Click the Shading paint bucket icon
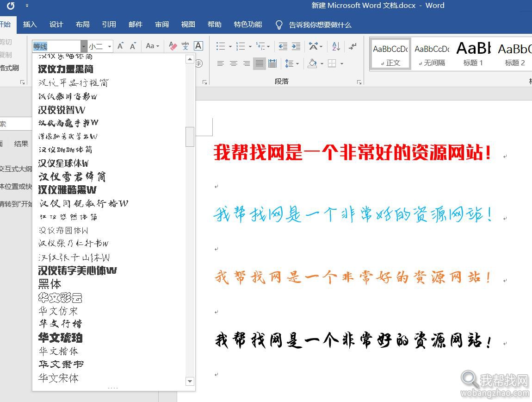Screen dimensions: 532x402 pos(312,63)
